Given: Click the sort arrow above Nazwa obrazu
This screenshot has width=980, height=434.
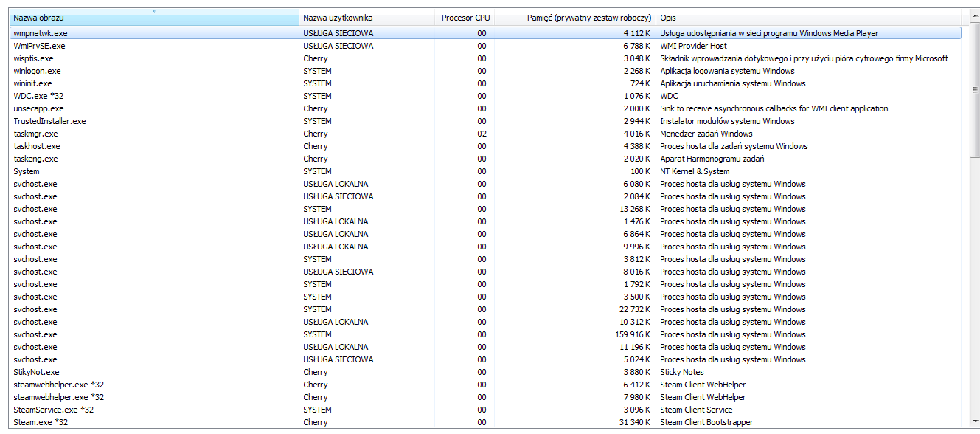Looking at the screenshot, I should pyautogui.click(x=154, y=10).
